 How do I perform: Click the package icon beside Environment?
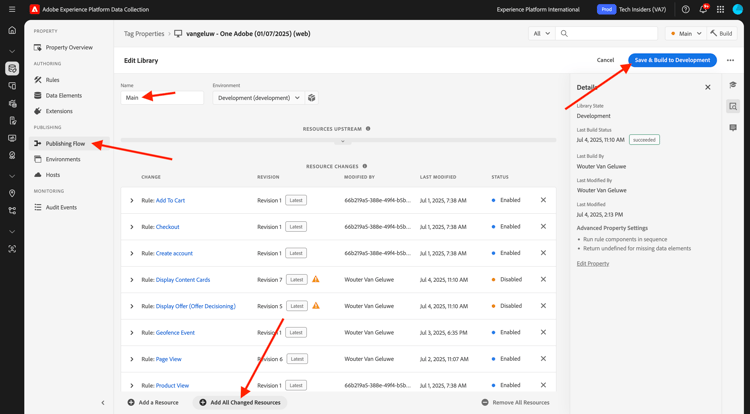click(311, 98)
